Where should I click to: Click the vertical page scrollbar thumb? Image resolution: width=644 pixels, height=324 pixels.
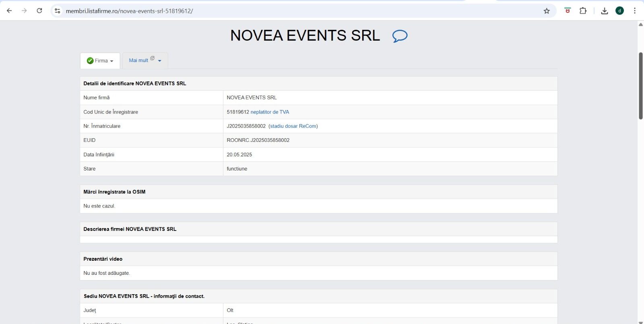coord(640,85)
